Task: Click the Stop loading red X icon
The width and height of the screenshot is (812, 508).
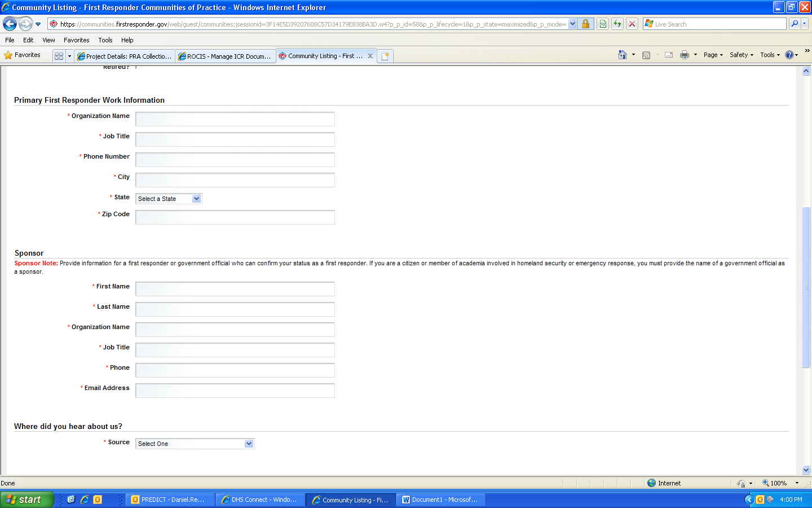Action: coord(632,24)
